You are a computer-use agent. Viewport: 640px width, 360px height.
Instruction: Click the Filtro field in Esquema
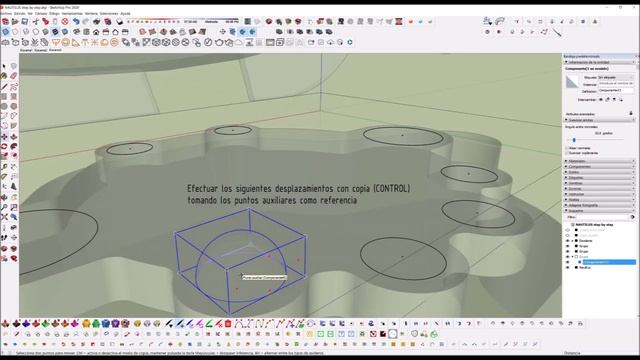(602, 217)
